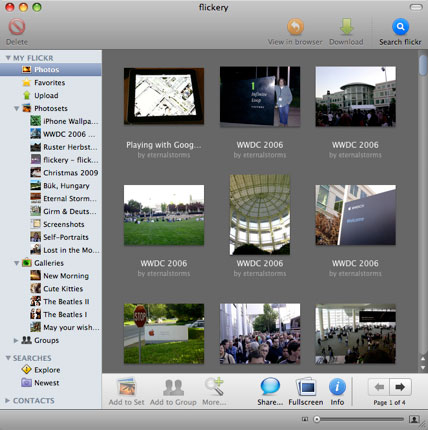Open Explore search in sidebar
The height and width of the screenshot is (430, 428).
pyautogui.click(x=51, y=370)
